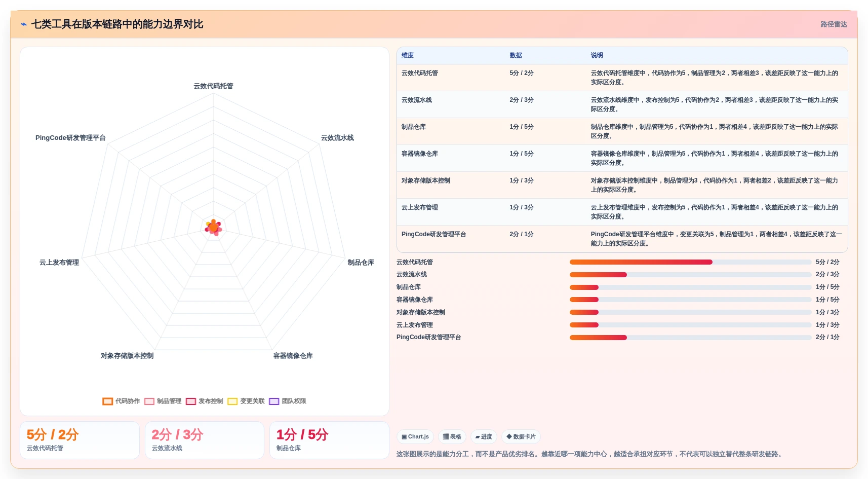Open the 5分 / 2分 云效代码托管 card
This screenshot has height=479, width=868.
(x=80, y=440)
